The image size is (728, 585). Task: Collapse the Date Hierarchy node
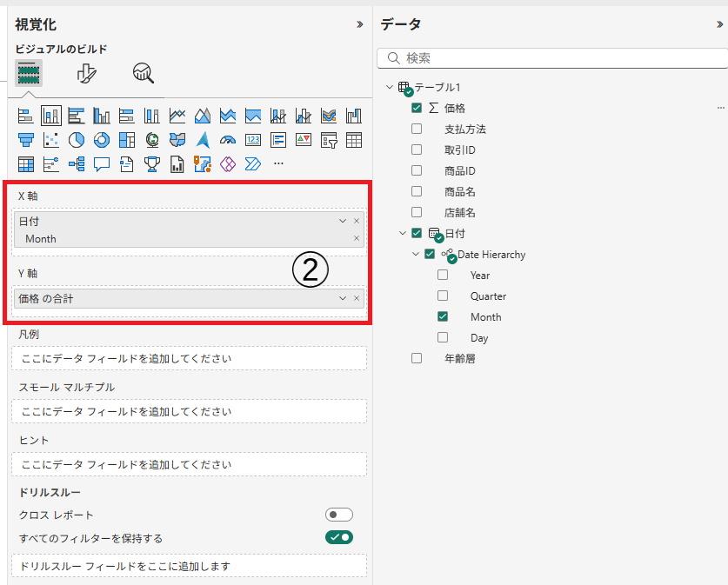416,255
